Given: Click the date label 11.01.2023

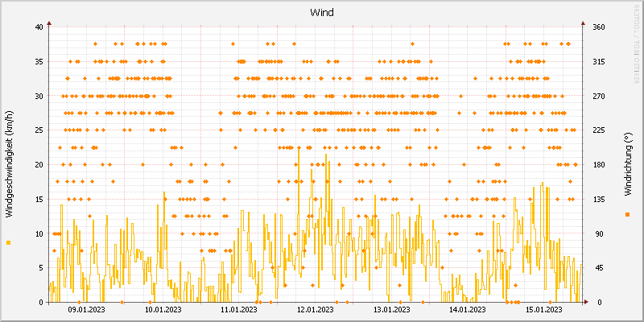Looking at the screenshot, I should click(239, 309).
